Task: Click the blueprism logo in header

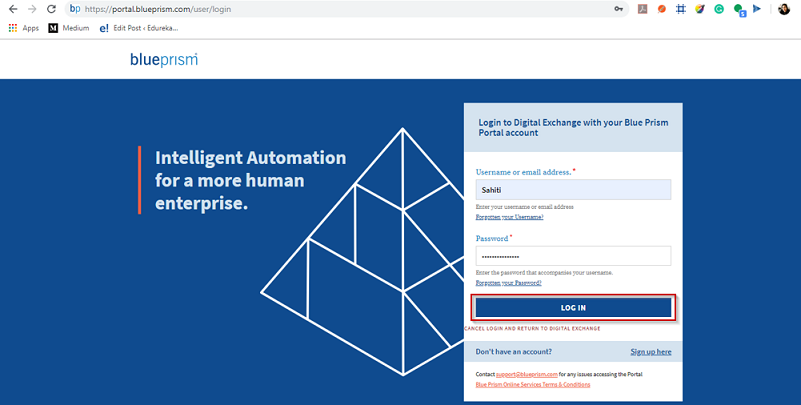Action: pos(164,60)
